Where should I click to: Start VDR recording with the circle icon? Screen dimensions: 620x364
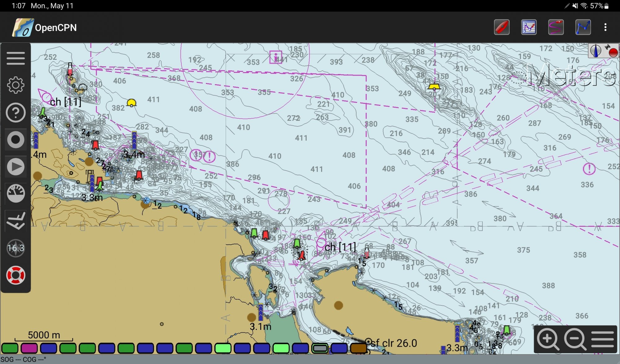(x=15, y=140)
